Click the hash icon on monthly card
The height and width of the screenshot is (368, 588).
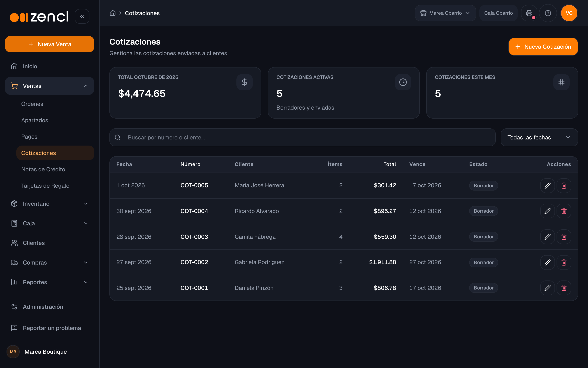pyautogui.click(x=561, y=82)
